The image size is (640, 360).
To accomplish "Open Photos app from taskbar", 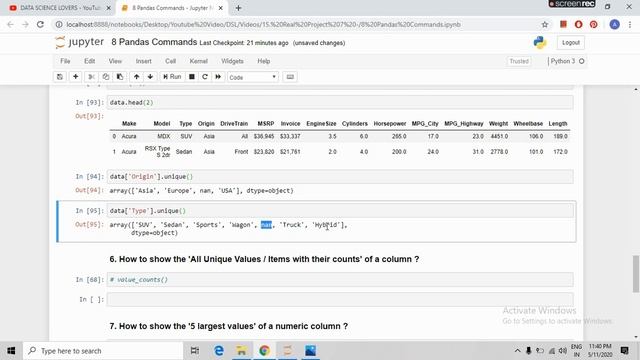I will [310, 351].
